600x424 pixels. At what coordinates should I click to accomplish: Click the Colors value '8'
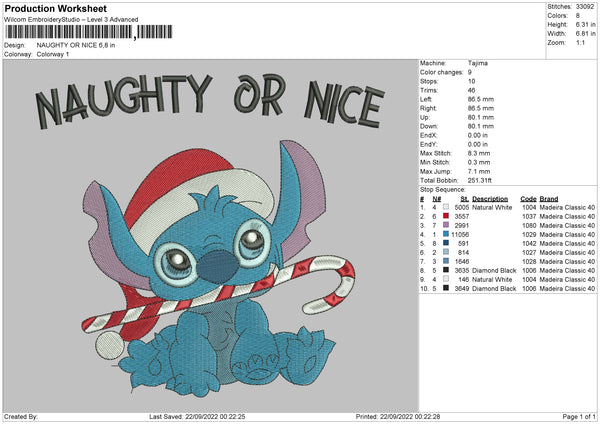pos(578,16)
